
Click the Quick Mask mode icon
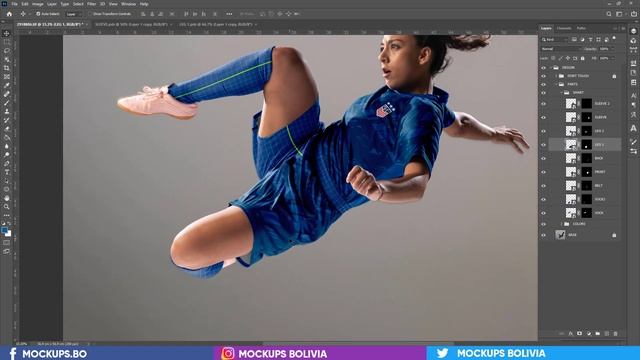pos(7,242)
